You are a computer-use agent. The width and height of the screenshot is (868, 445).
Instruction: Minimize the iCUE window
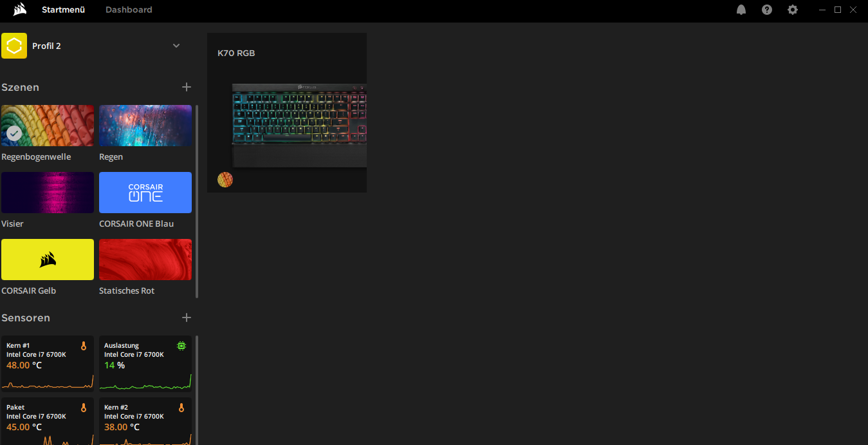click(x=822, y=10)
